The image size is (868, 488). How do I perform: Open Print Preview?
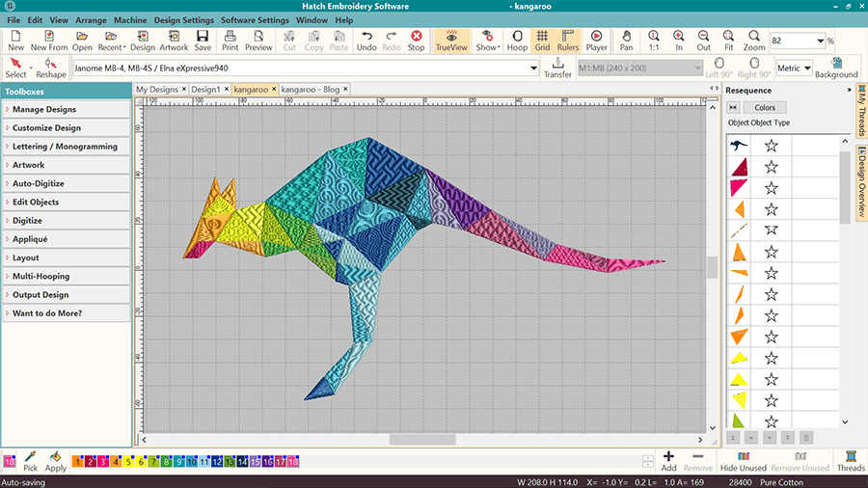point(258,40)
